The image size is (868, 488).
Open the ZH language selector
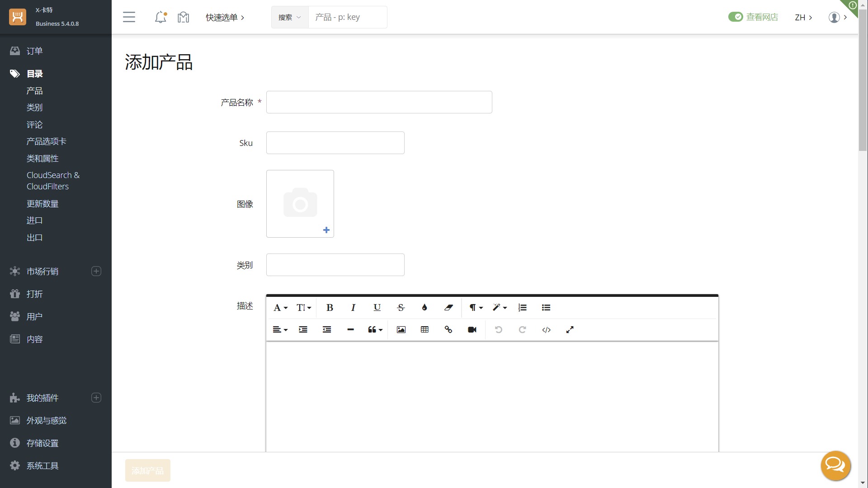[803, 17]
